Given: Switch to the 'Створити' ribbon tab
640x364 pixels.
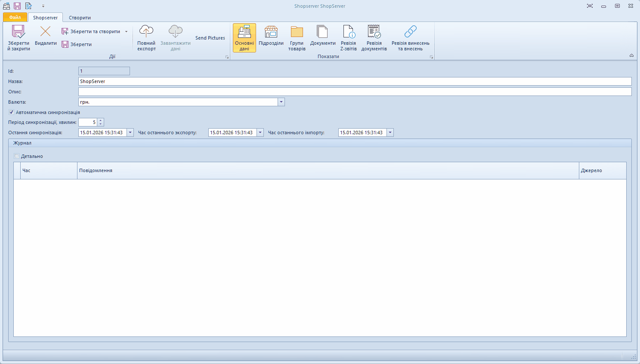Looking at the screenshot, I should pyautogui.click(x=80, y=18).
